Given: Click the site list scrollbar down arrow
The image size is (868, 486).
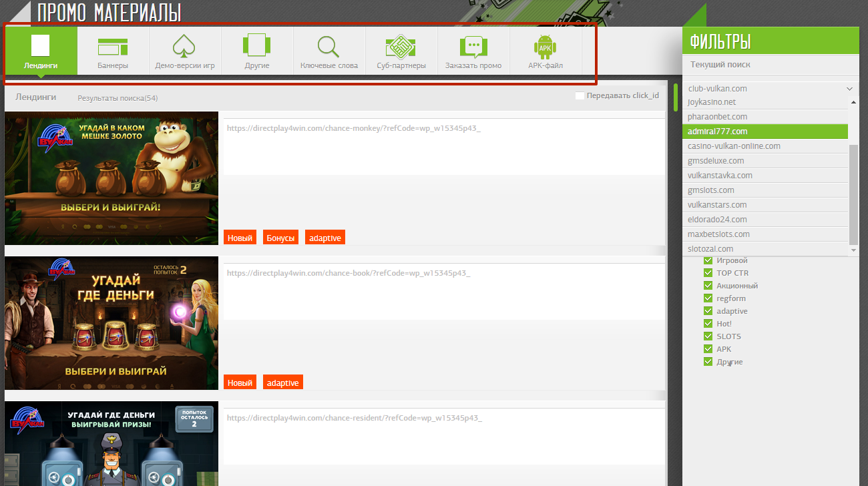Looking at the screenshot, I should point(853,250).
